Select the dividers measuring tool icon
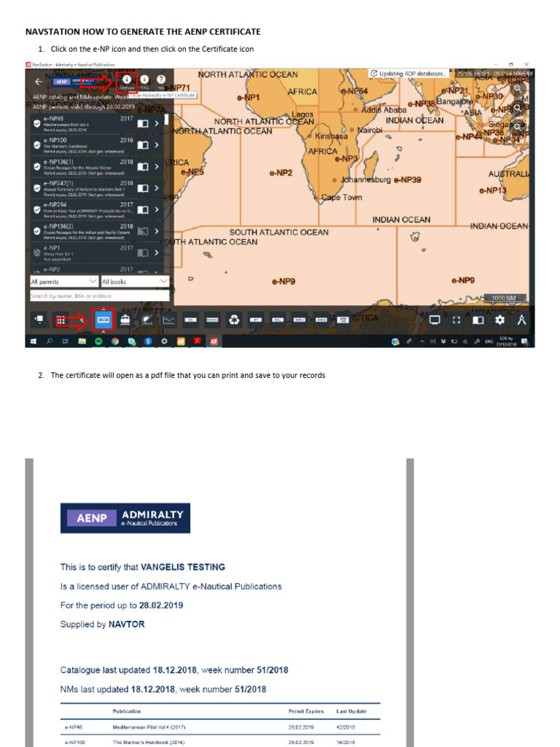The height and width of the screenshot is (747, 560). pyautogui.click(x=521, y=320)
